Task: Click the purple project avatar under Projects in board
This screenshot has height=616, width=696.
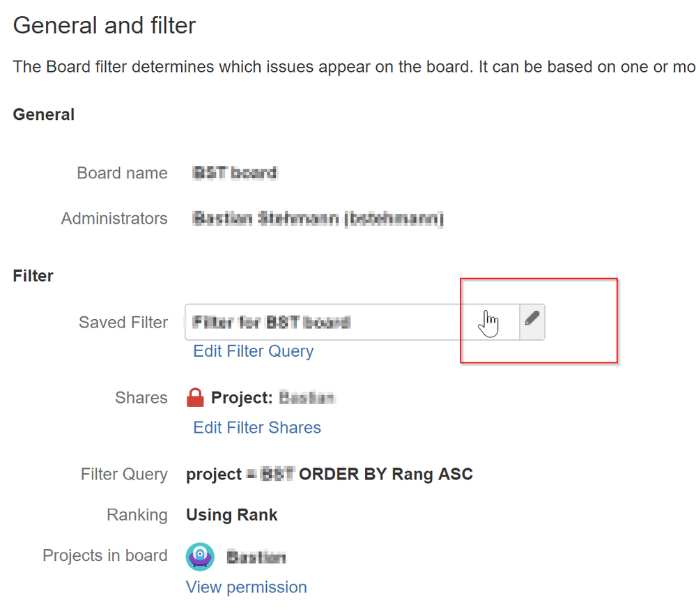Action: tap(200, 557)
